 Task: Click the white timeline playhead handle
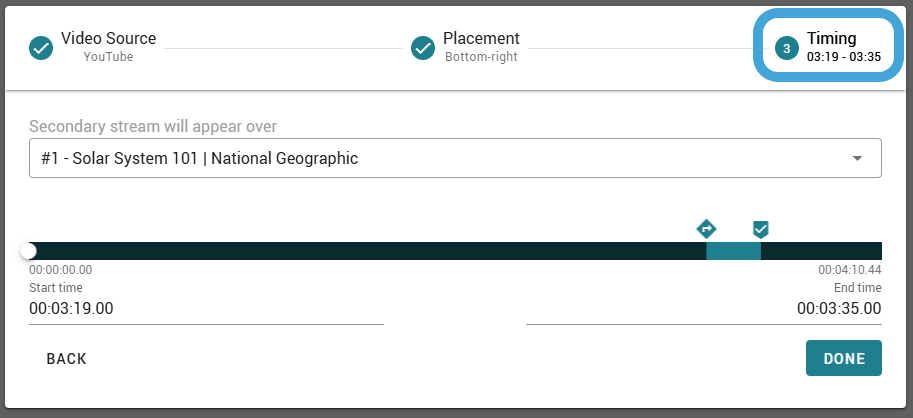click(28, 251)
